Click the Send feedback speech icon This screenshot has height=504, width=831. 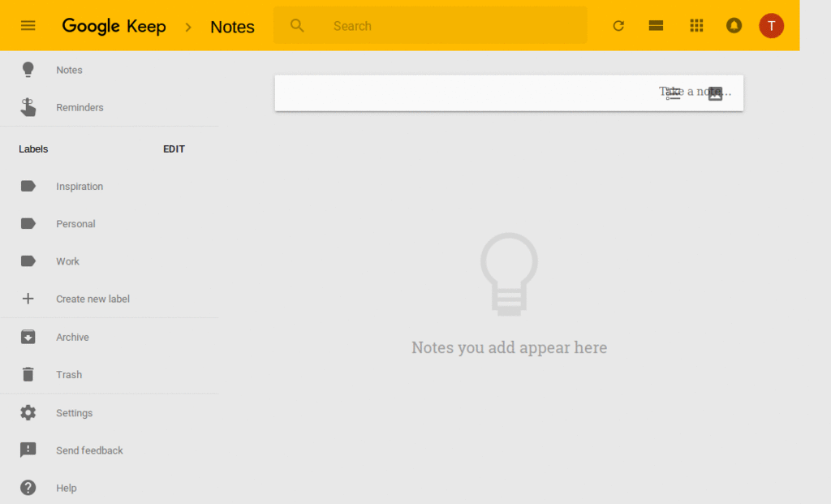coord(28,450)
